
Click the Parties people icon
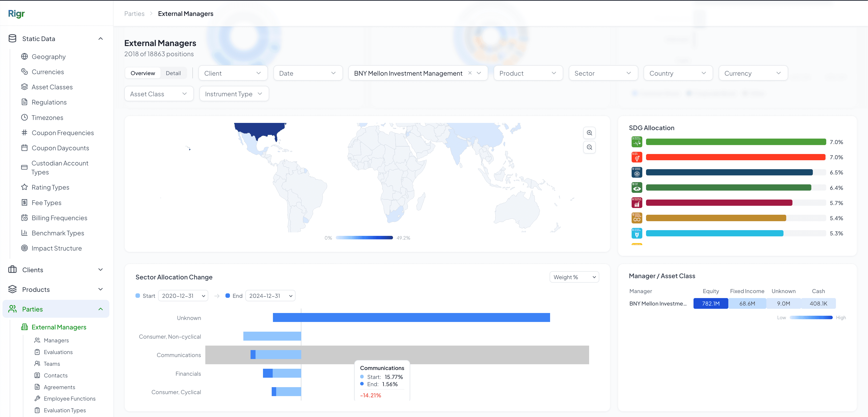(x=12, y=309)
